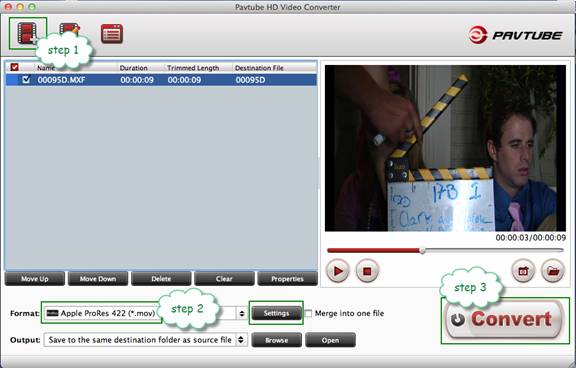Select the 00095D.MXF row

(x=161, y=80)
